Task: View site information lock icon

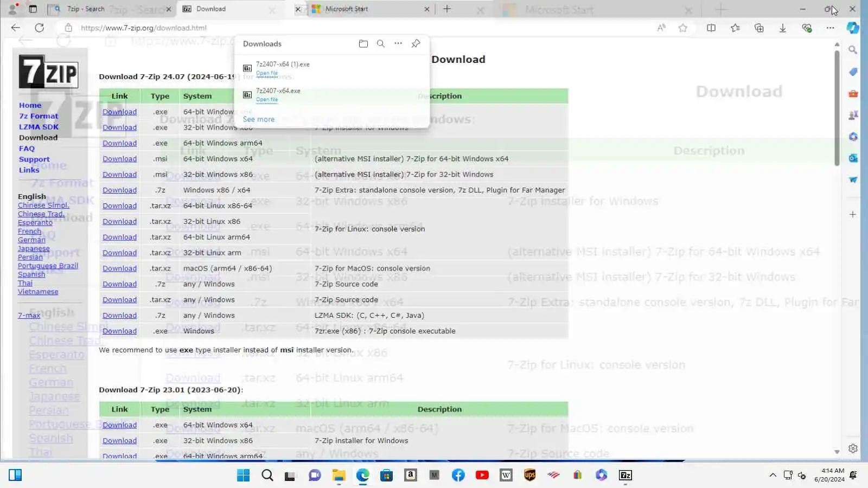Action: [x=68, y=28]
